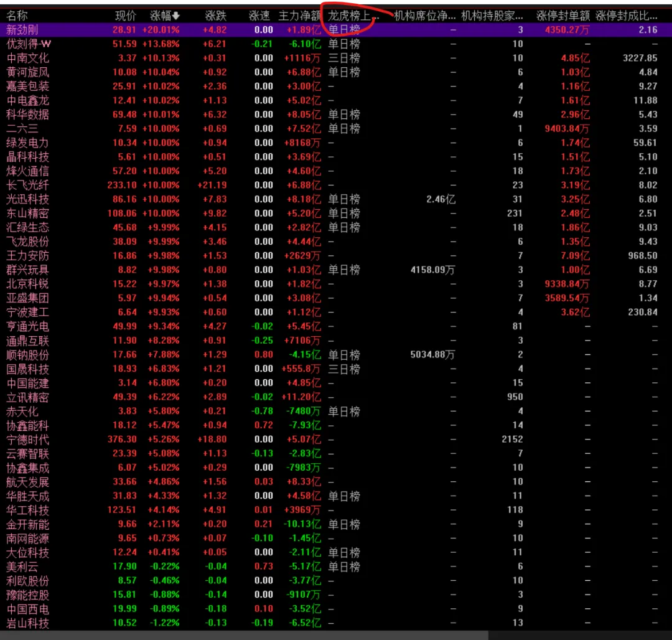Select the 顺钠股份 stock name
672x640 pixels.
pos(28,355)
